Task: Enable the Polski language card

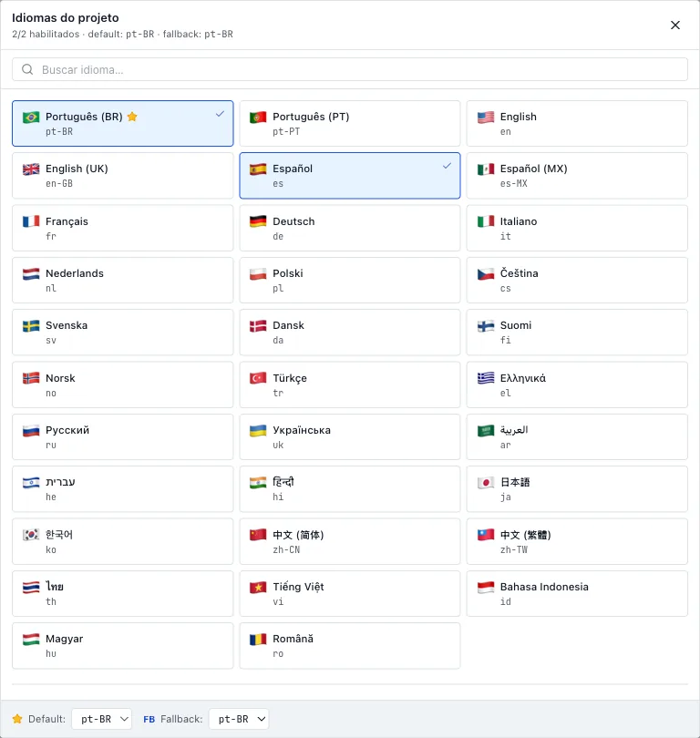Action: click(x=350, y=280)
